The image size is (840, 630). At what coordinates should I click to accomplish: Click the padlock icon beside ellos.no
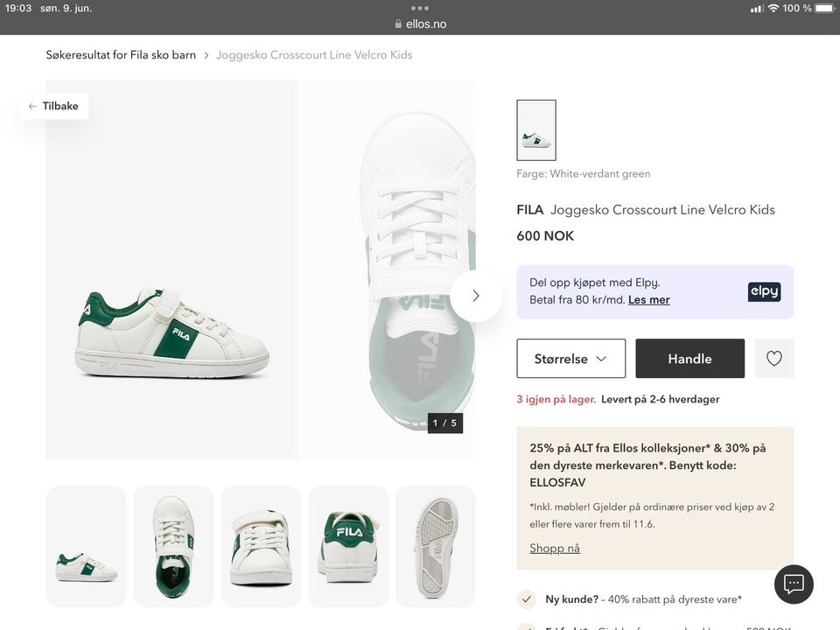click(399, 24)
